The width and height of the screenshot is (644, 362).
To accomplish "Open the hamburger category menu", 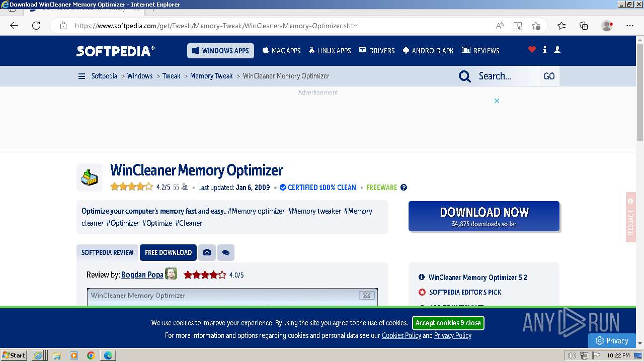I will click(82, 76).
